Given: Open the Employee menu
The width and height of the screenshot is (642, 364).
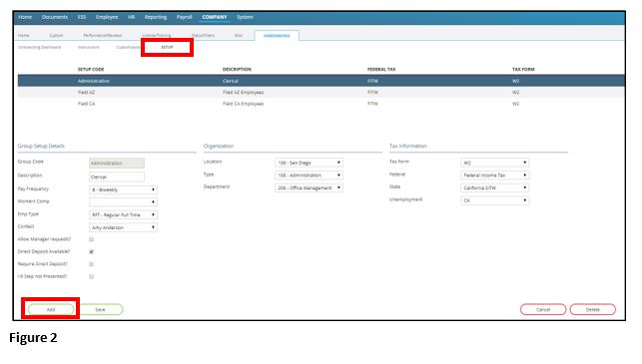Looking at the screenshot, I should (x=107, y=17).
